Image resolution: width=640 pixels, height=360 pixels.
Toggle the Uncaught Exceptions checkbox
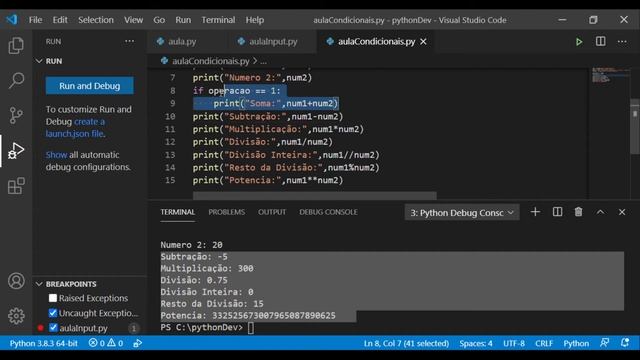coord(53,313)
